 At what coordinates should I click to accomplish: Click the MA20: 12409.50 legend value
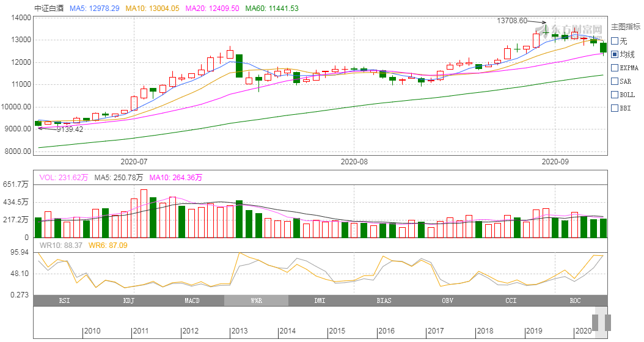(213, 8)
